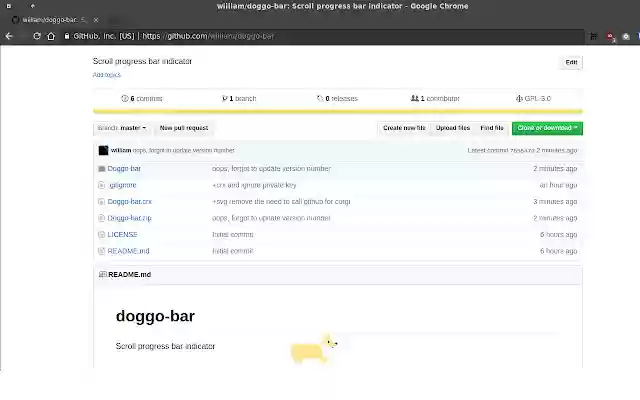The image size is (640, 400).
Task: Click the '3 minutes ago' timestamp
Action: (555, 202)
